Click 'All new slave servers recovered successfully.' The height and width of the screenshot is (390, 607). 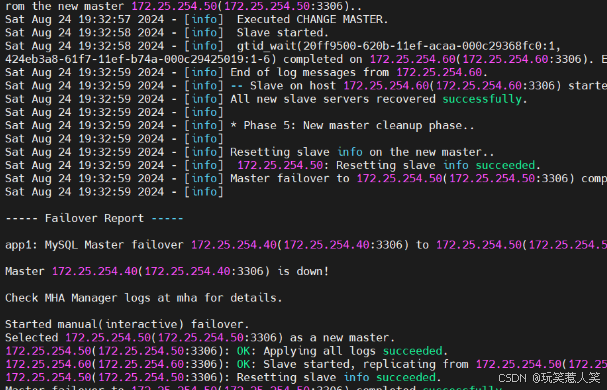(379, 99)
